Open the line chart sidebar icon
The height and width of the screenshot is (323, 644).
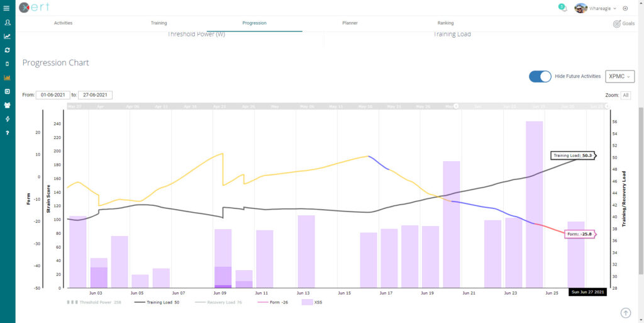tap(7, 37)
